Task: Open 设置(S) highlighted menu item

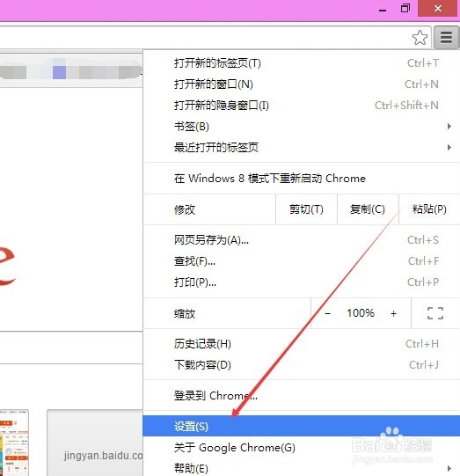Action: tap(302, 426)
